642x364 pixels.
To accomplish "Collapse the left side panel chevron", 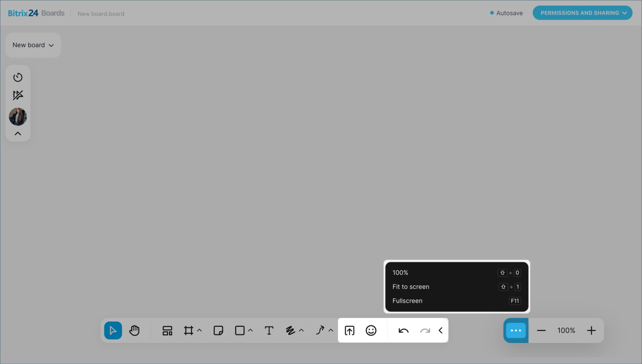I will click(x=18, y=133).
